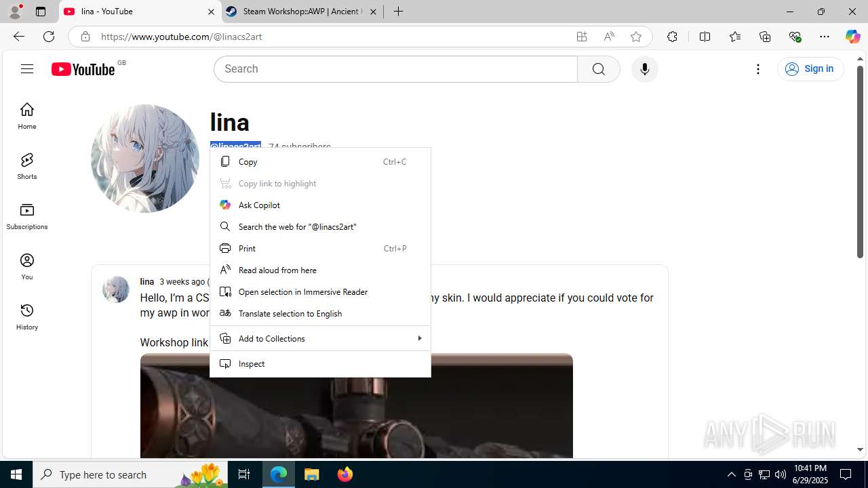
Task: Click the YouTube search magnifier button
Action: (598, 69)
